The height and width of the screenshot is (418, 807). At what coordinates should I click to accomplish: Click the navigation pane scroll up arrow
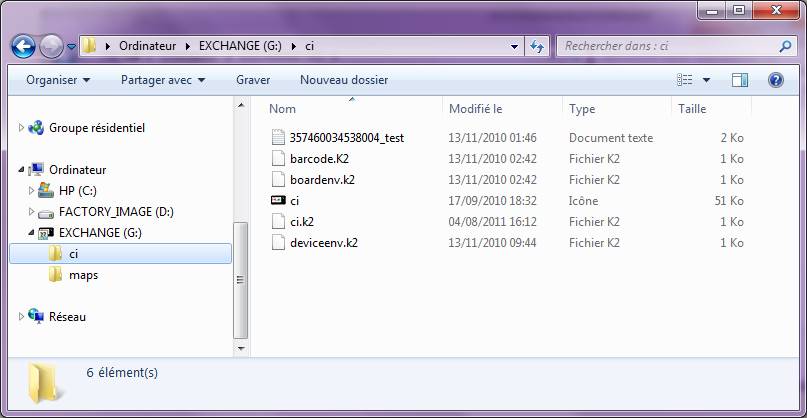240,106
